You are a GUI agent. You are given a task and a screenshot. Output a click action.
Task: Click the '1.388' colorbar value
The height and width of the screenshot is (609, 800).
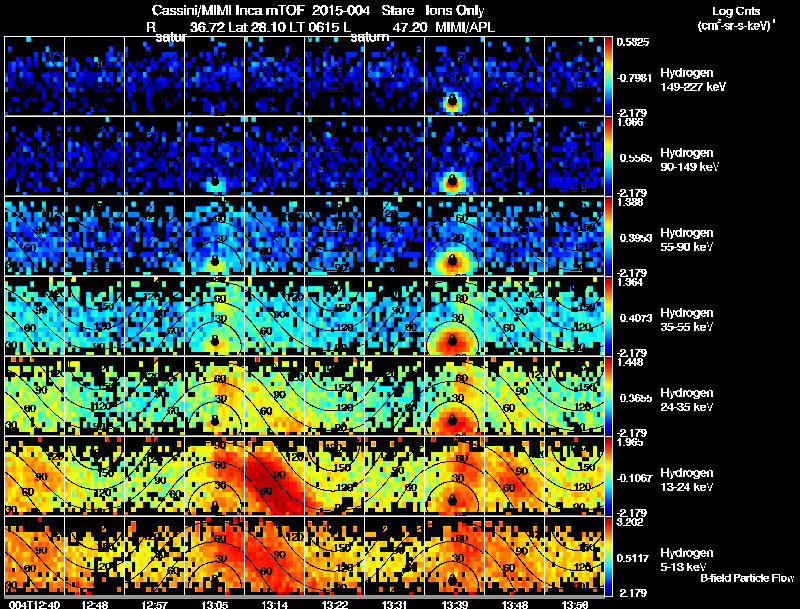tap(630, 202)
